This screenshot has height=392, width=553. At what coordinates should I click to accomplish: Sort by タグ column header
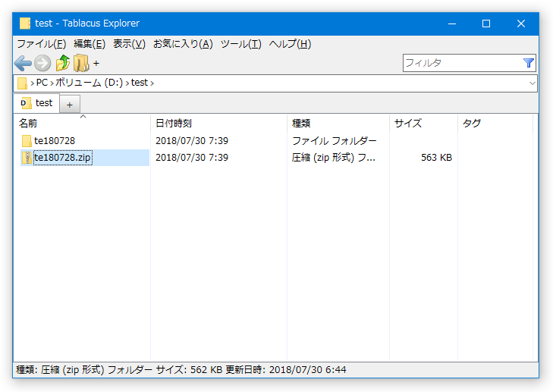495,124
